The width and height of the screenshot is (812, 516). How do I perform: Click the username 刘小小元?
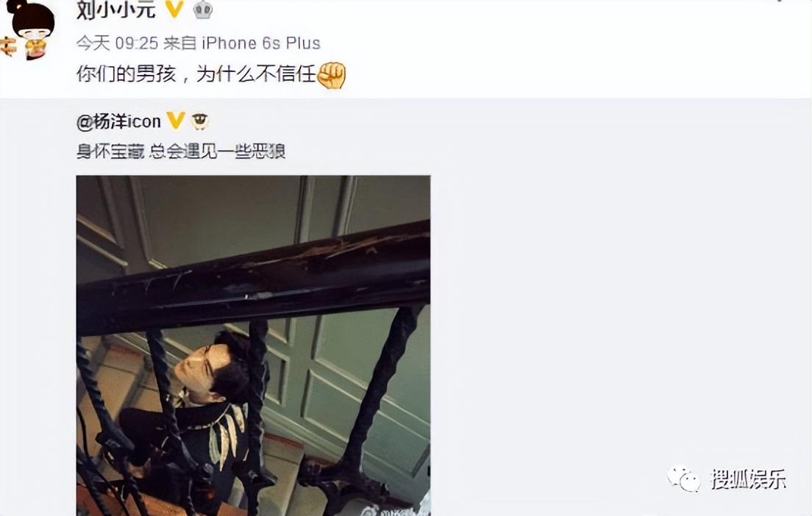click(x=116, y=10)
